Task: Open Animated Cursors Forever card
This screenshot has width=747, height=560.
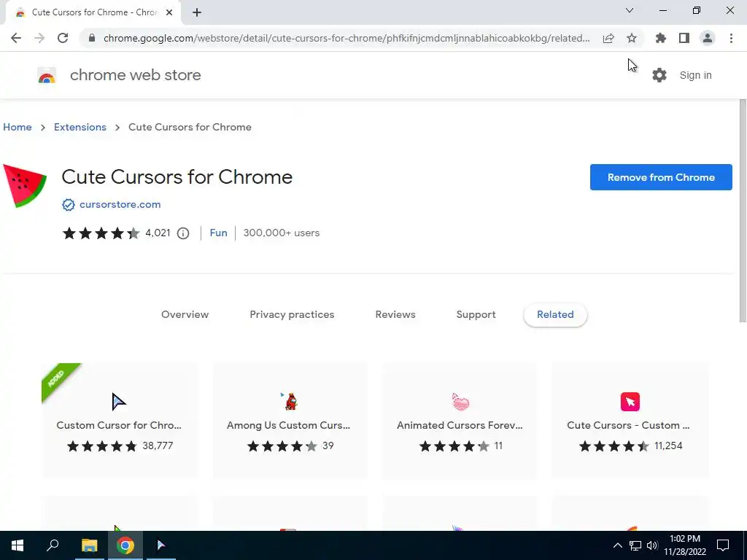Action: [x=460, y=420]
